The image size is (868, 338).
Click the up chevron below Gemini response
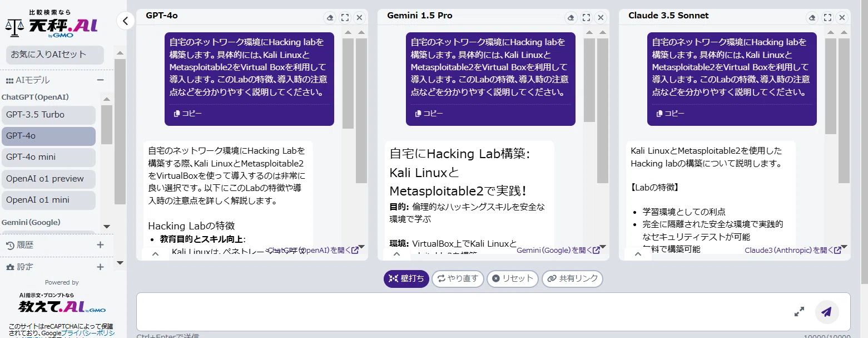(397, 254)
